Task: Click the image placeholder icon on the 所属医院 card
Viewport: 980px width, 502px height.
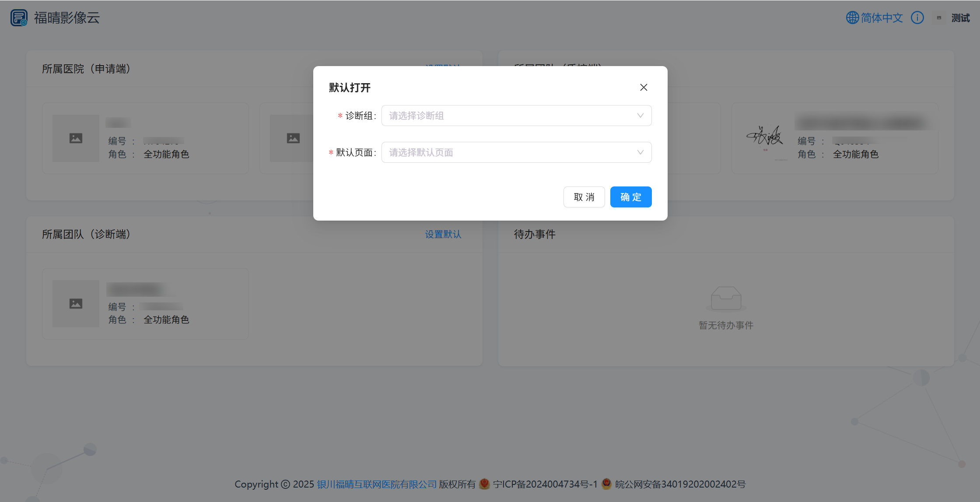Action: pyautogui.click(x=76, y=138)
